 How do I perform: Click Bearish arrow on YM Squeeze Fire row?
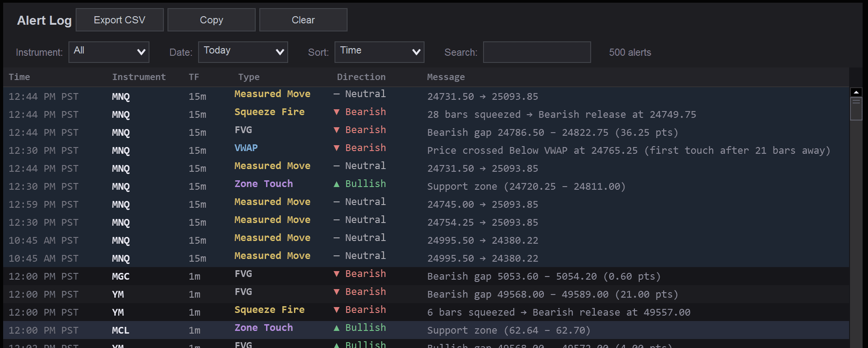tap(336, 310)
